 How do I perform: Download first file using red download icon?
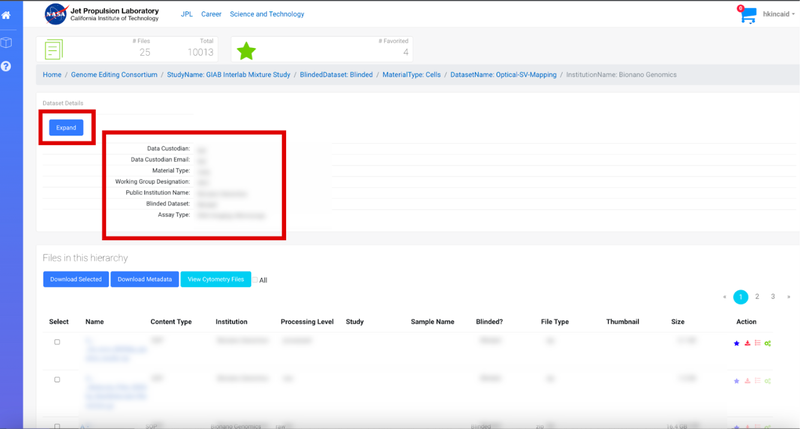click(x=747, y=343)
